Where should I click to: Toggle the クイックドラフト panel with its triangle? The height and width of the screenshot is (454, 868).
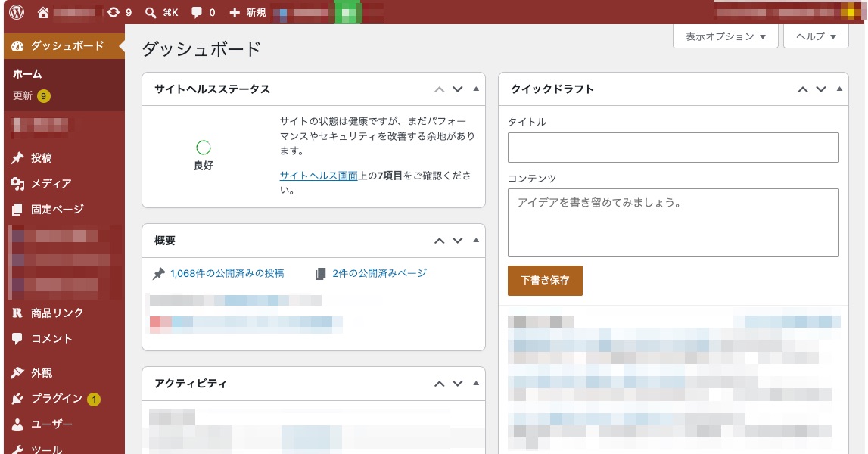[839, 89]
